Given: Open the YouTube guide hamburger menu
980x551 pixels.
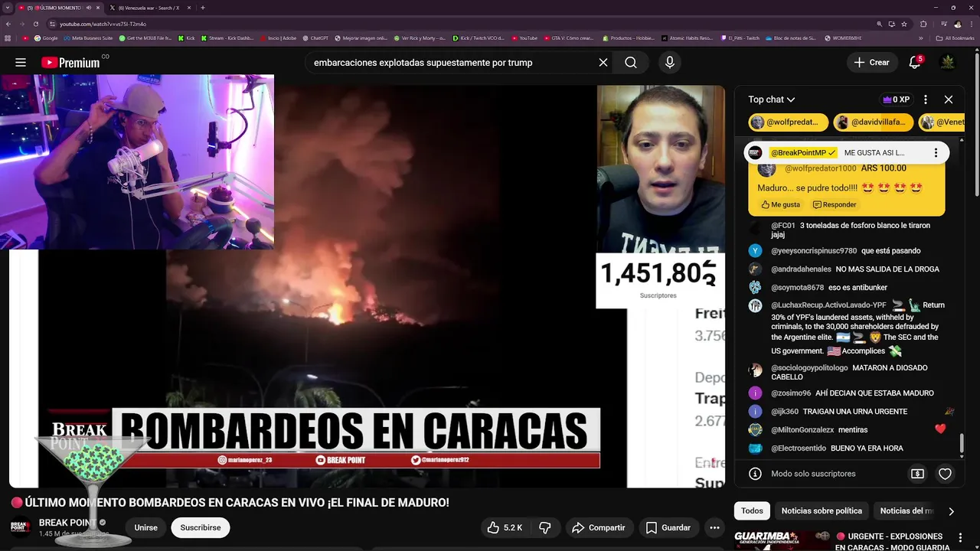Looking at the screenshot, I should 21,63.
